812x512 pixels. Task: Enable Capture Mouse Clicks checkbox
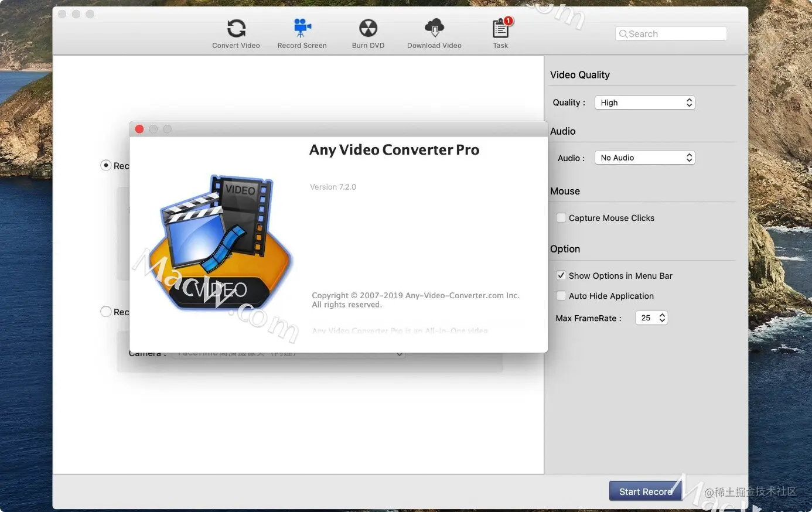(x=561, y=218)
